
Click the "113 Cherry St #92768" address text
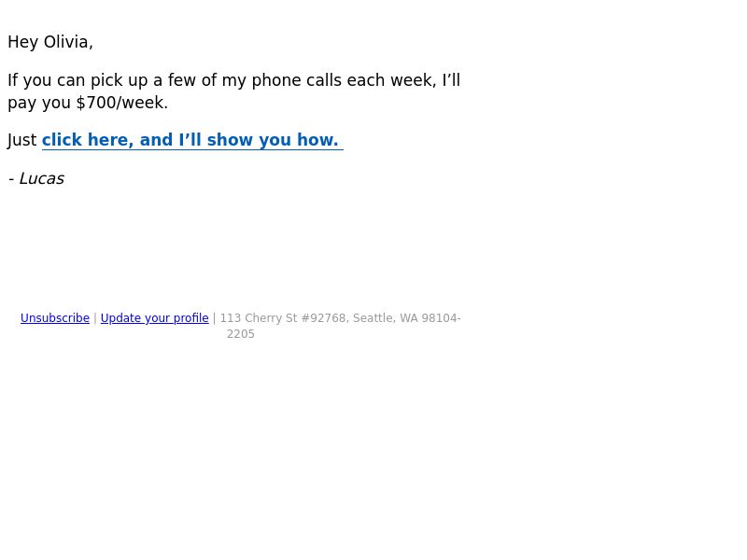coord(283,318)
